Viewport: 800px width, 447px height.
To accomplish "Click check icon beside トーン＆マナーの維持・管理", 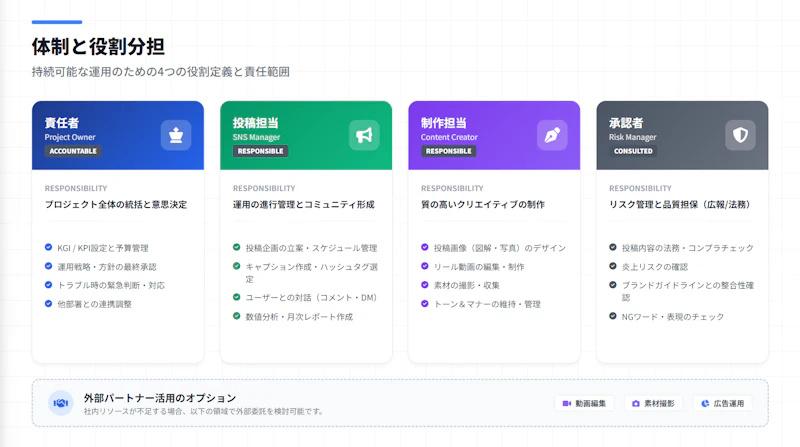I will (x=424, y=304).
